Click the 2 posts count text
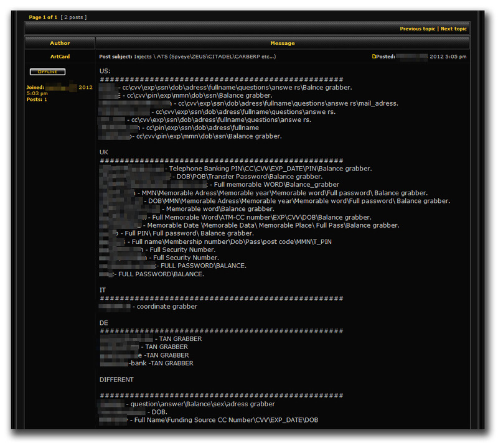Screen dimensions: 498x448 74,17
